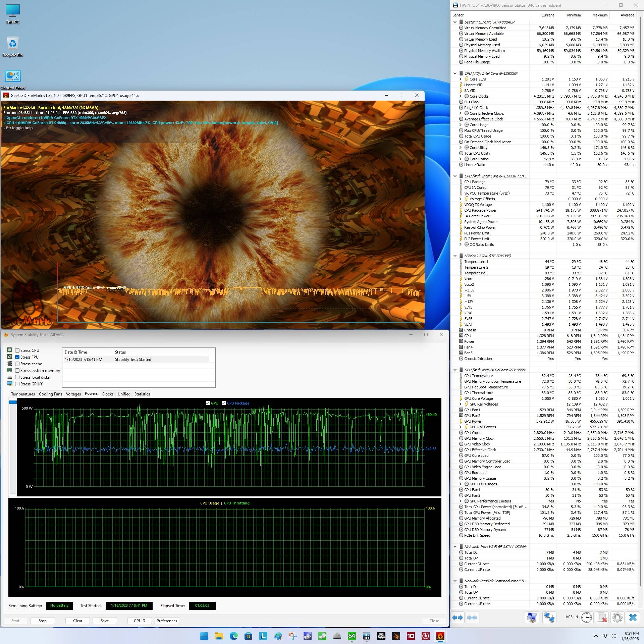Open HWiNFO summary monitor magnifier icon
The width and height of the screenshot is (644, 644).
pyautogui.click(x=532, y=618)
